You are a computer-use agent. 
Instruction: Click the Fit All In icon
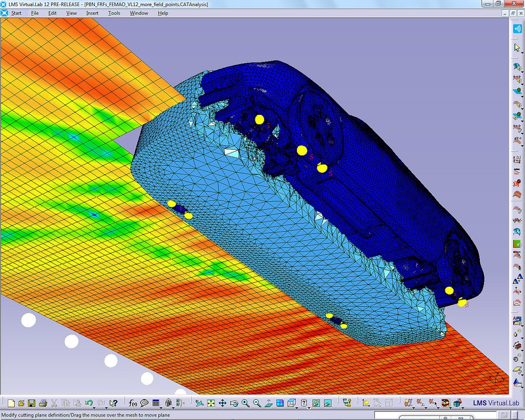pyautogui.click(x=211, y=403)
